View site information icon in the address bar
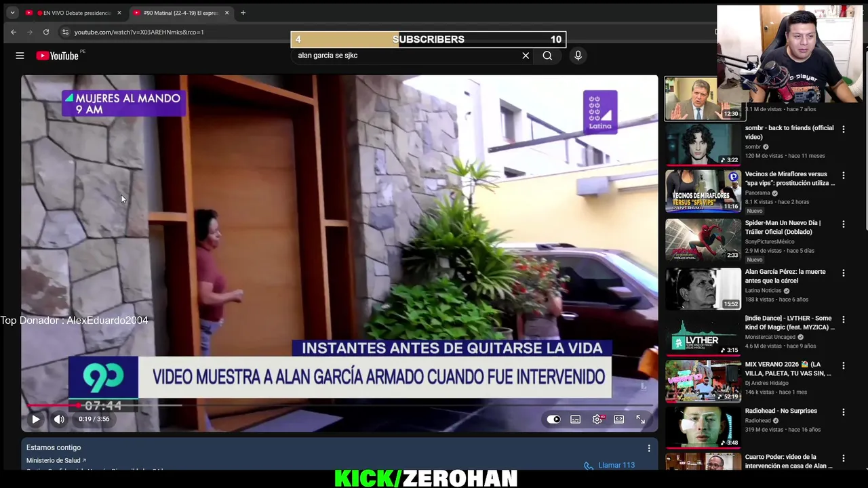 tap(65, 32)
